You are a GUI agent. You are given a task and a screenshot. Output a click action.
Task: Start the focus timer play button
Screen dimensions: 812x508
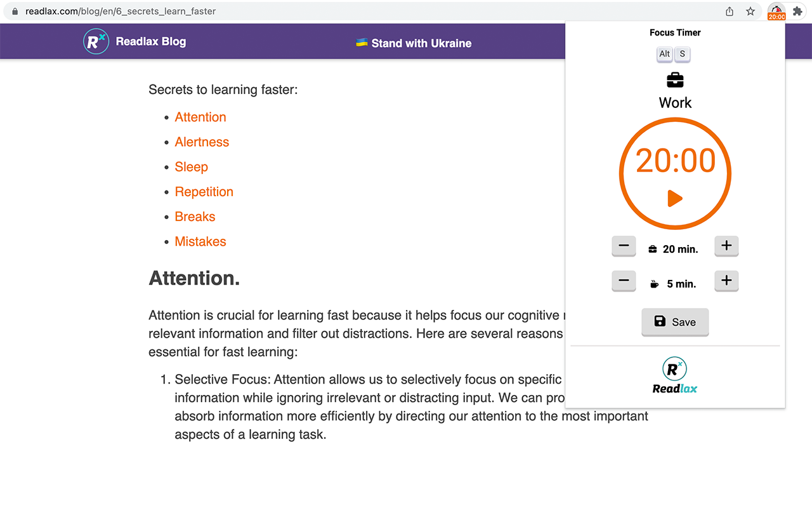point(674,198)
